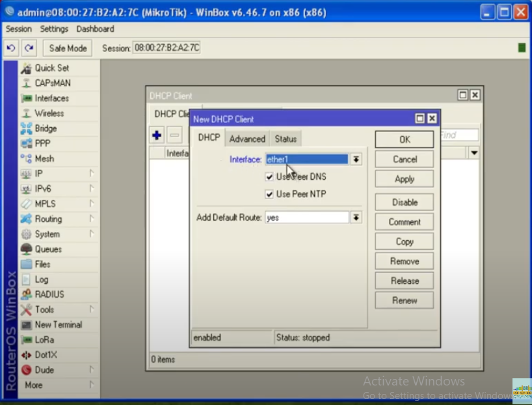This screenshot has height=405, width=532.
Task: Open the Routing menu
Action: click(59, 219)
